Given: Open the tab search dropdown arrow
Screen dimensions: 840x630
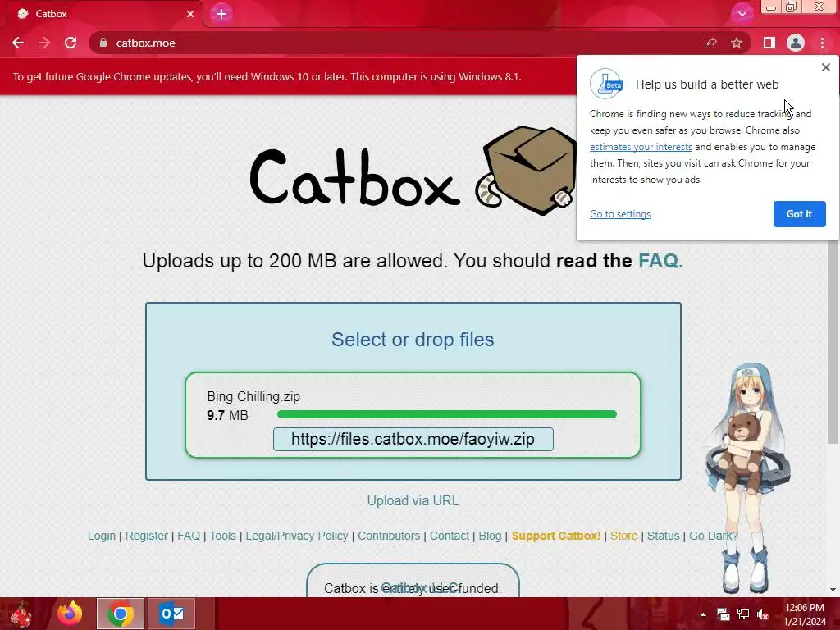Looking at the screenshot, I should 742,13.
